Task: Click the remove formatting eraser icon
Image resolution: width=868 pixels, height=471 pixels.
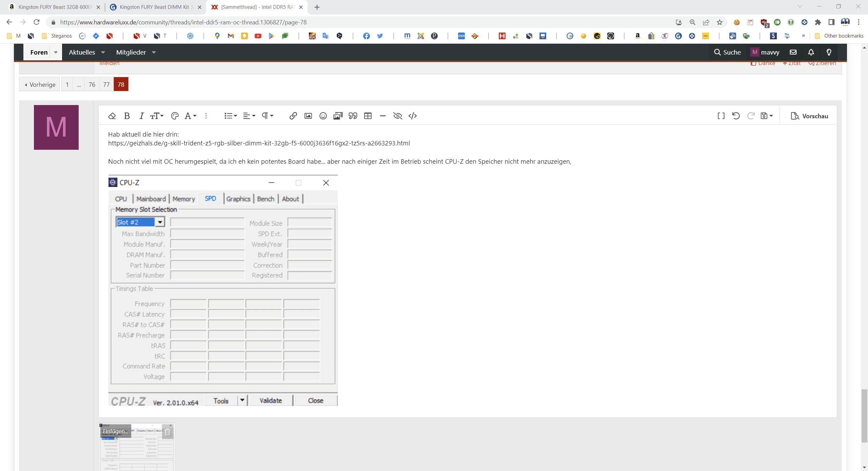Action: (112, 116)
